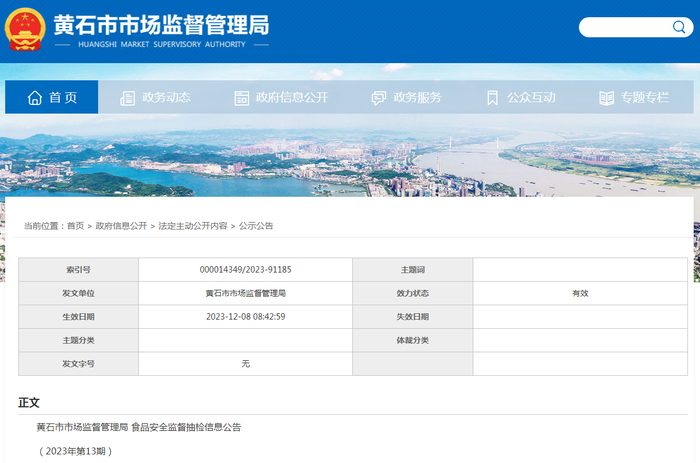Click the 政务服务 chat bubble icon
700x463 pixels.
pyautogui.click(x=378, y=98)
